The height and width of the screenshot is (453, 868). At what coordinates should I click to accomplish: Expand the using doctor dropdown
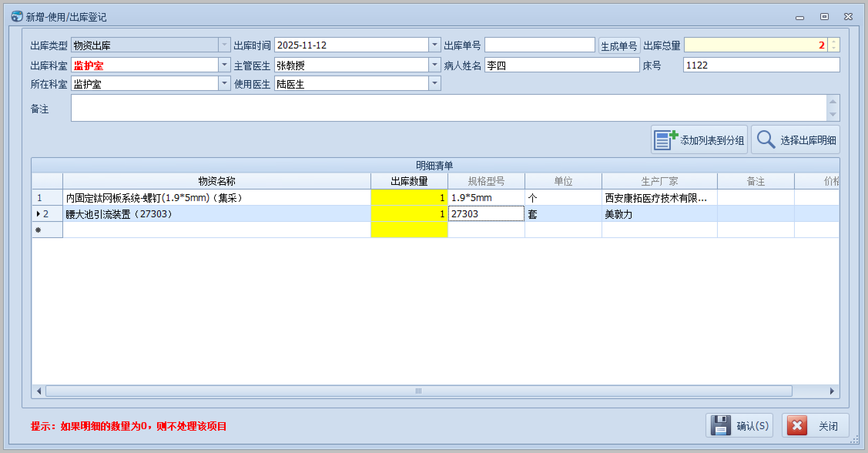click(435, 84)
